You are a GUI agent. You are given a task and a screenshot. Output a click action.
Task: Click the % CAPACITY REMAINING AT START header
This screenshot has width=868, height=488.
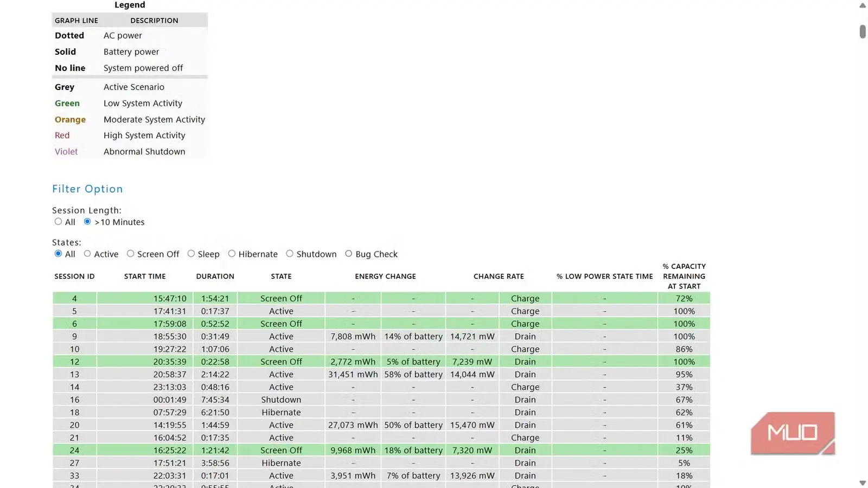(x=684, y=277)
